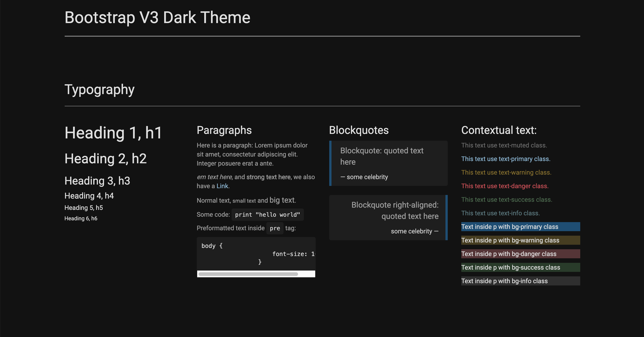Click the print "hello world" code snippet
The image size is (644, 337).
(268, 214)
